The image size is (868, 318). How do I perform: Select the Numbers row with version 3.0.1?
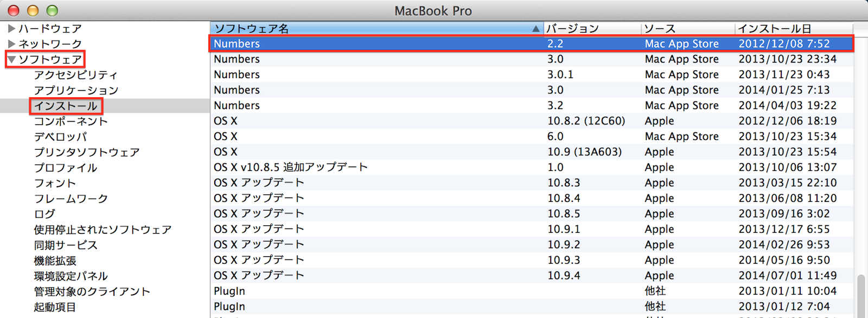(532, 74)
